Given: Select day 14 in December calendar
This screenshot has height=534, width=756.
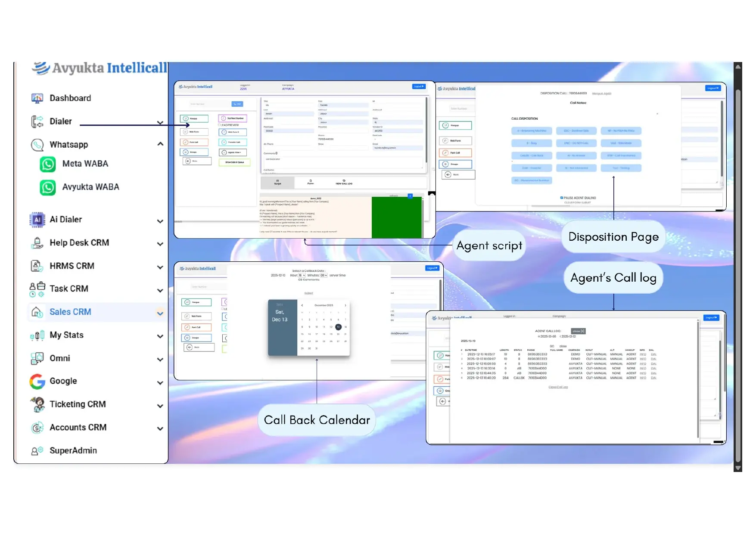Looking at the screenshot, I should pyautogui.click(x=345, y=327).
